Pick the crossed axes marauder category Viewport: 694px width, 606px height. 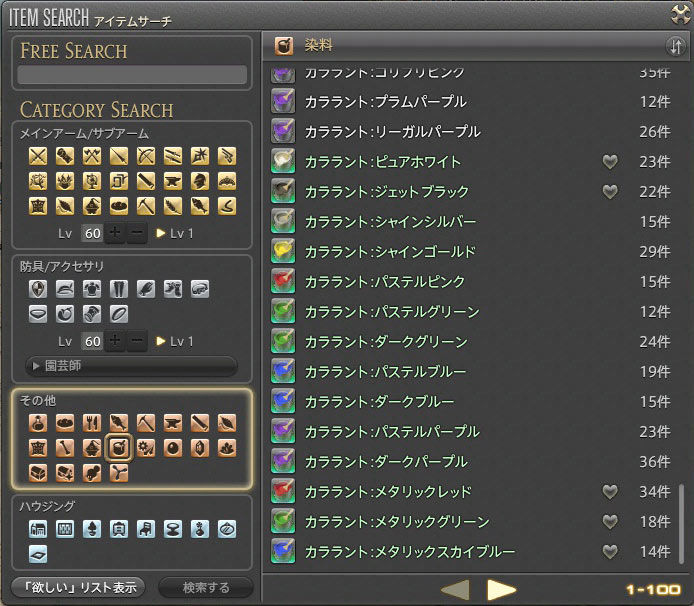point(92,156)
